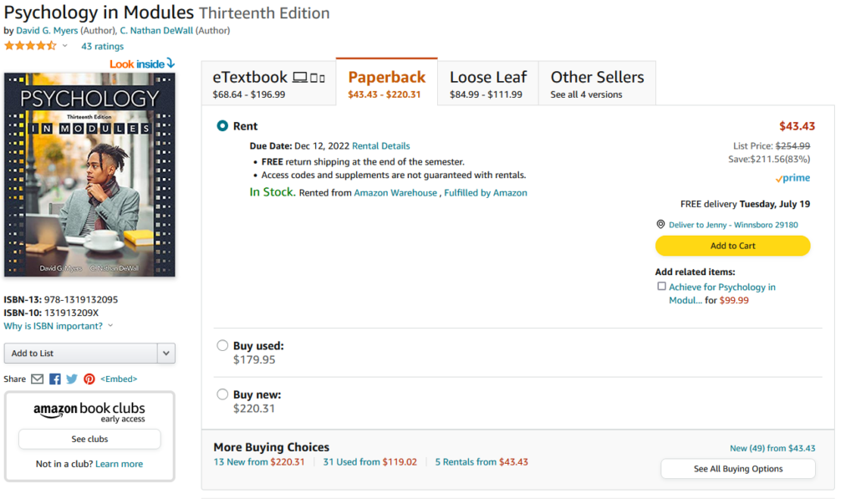856x504 pixels.
Task: Click the delivery location pin icon
Action: (x=660, y=225)
